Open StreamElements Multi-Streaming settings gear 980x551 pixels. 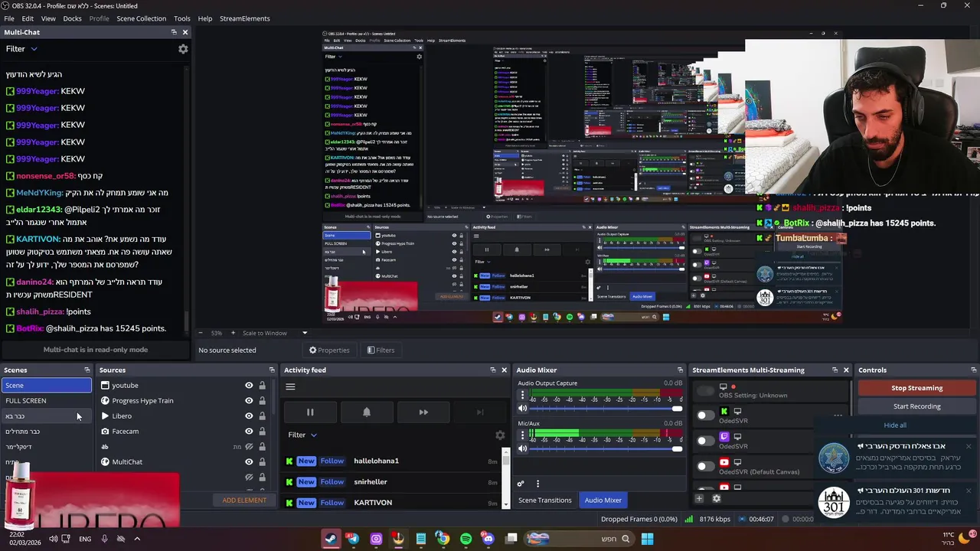[x=717, y=498]
